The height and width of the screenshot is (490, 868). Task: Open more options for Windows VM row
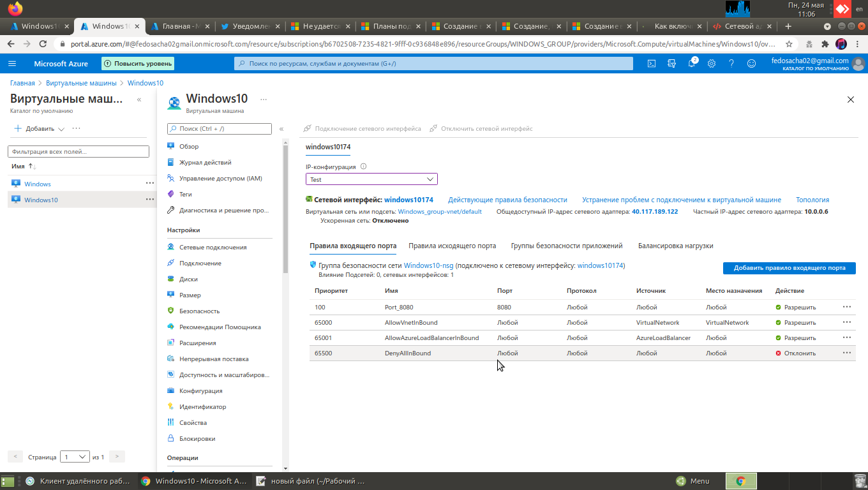(150, 183)
